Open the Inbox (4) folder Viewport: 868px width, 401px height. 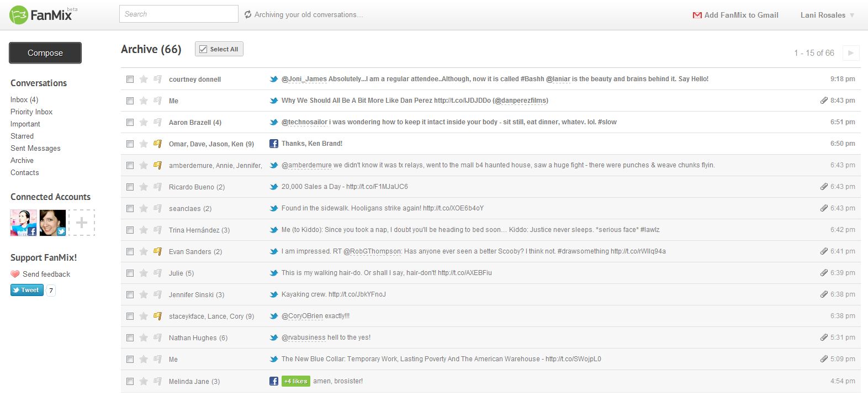click(x=24, y=99)
